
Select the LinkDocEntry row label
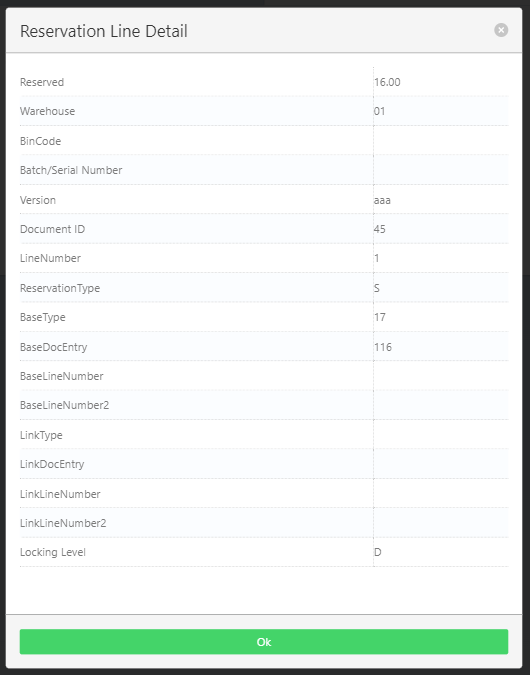pyautogui.click(x=52, y=464)
